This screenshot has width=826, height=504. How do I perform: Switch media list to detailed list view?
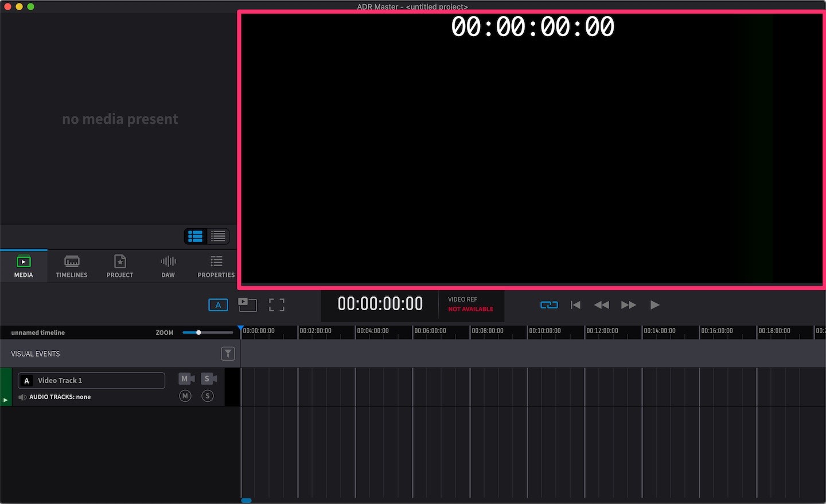pyautogui.click(x=218, y=236)
